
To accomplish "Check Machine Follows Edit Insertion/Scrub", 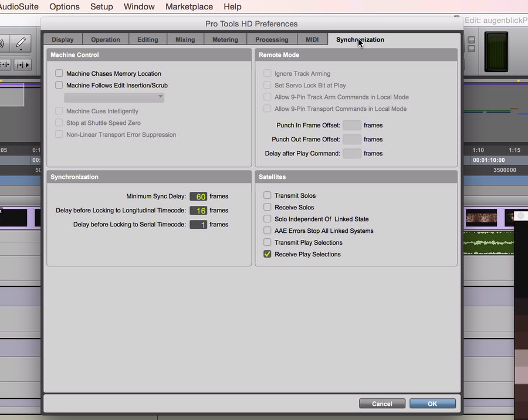I will [59, 86].
